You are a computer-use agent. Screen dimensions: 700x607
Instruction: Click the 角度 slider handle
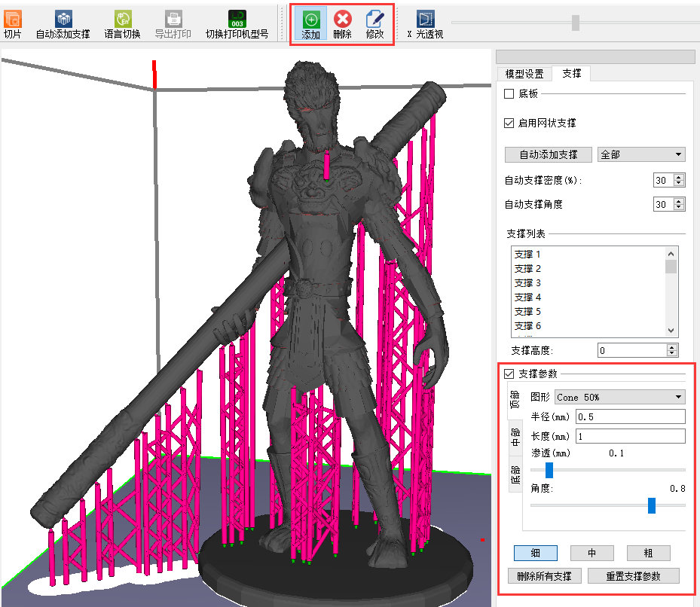click(651, 505)
